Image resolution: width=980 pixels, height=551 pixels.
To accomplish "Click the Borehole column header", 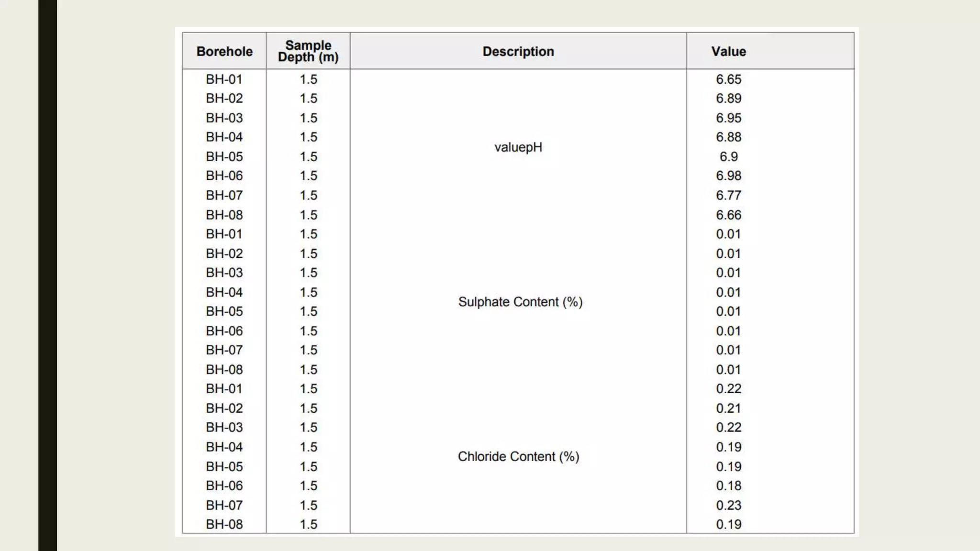I will coord(224,51).
